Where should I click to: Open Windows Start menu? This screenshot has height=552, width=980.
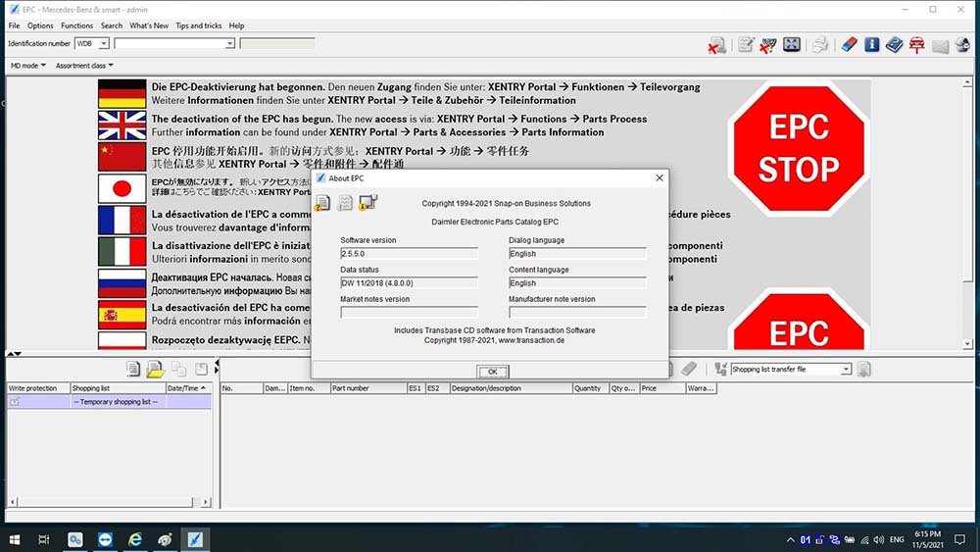pos(15,539)
